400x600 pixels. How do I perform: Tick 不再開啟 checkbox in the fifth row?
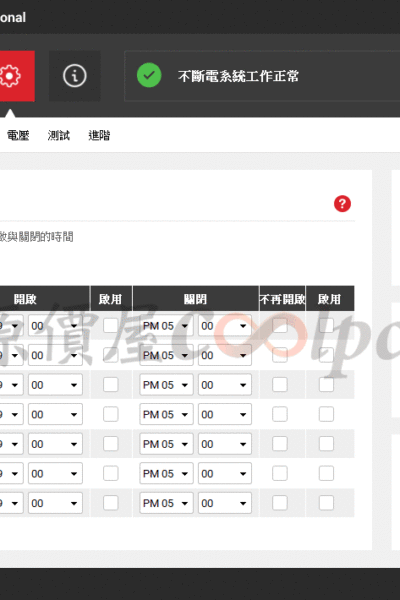point(280,444)
